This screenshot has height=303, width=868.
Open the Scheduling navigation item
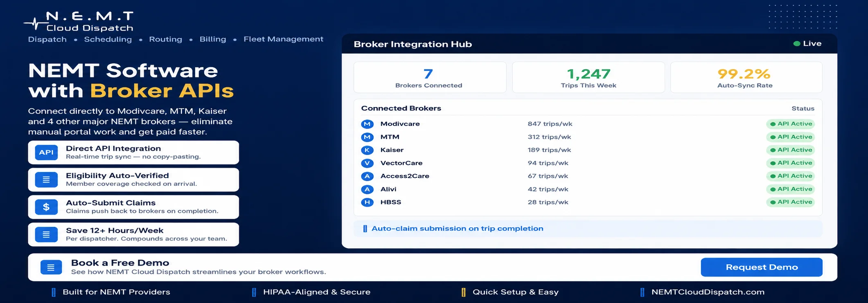coord(108,39)
